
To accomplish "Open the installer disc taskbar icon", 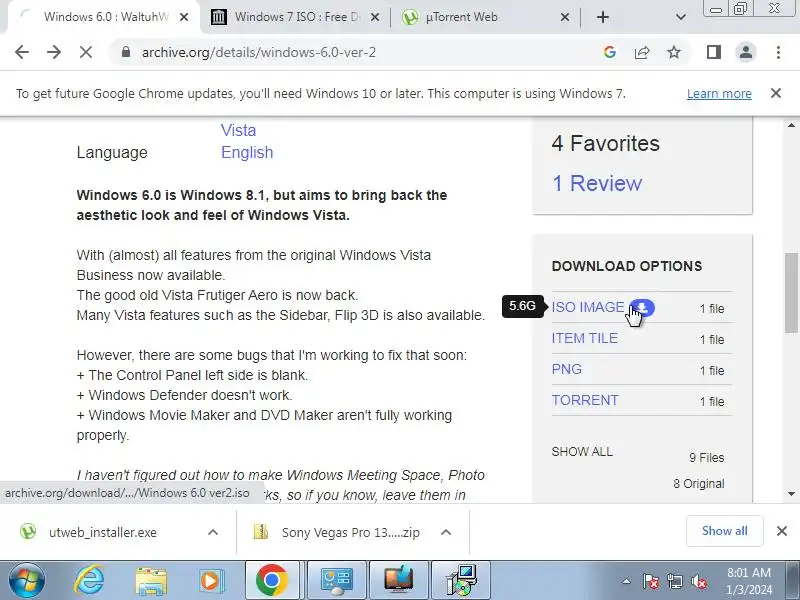I will [461, 581].
